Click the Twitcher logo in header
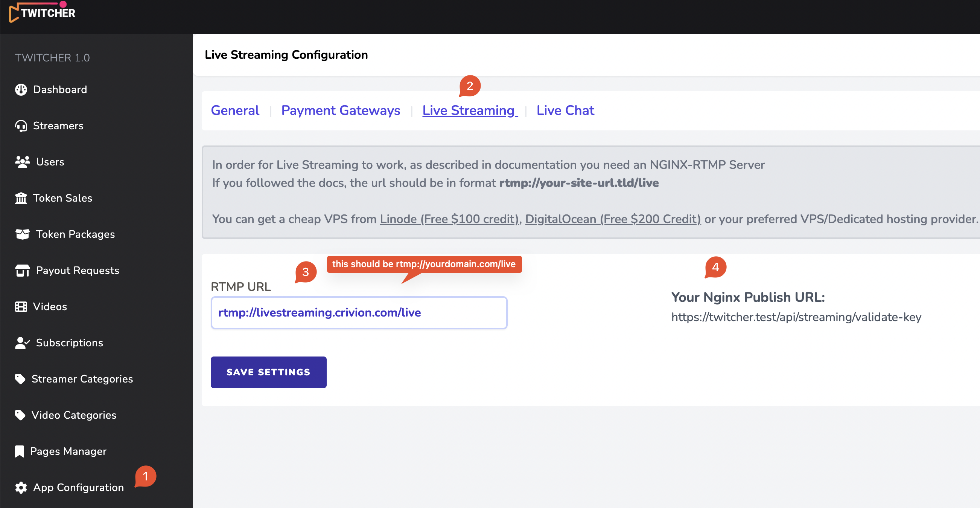The image size is (980, 508). pyautogui.click(x=42, y=12)
